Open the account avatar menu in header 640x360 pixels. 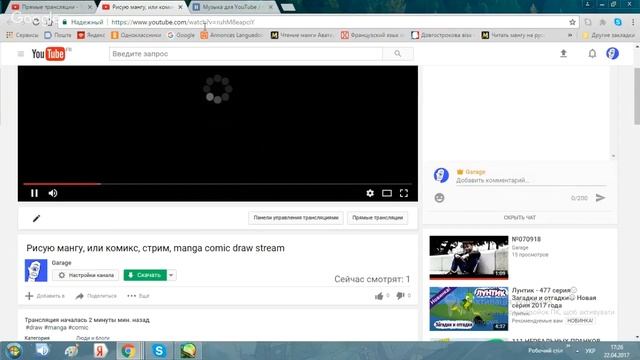613,53
